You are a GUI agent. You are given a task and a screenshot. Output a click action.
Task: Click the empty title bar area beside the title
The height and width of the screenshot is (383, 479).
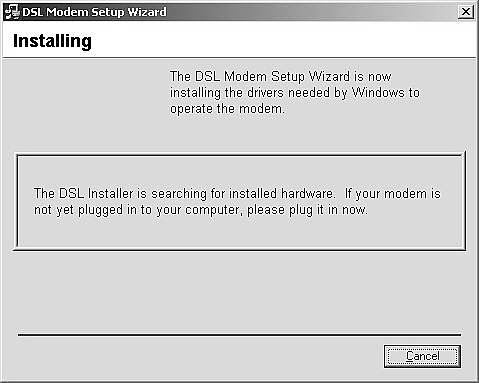[310, 12]
